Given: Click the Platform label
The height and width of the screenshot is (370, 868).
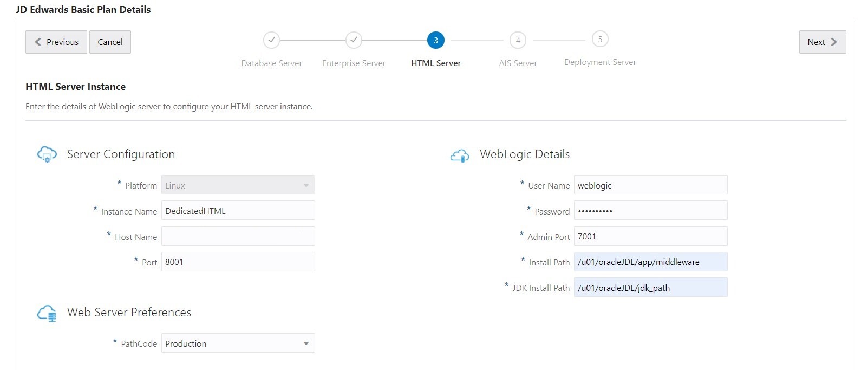Looking at the screenshot, I should [x=141, y=185].
